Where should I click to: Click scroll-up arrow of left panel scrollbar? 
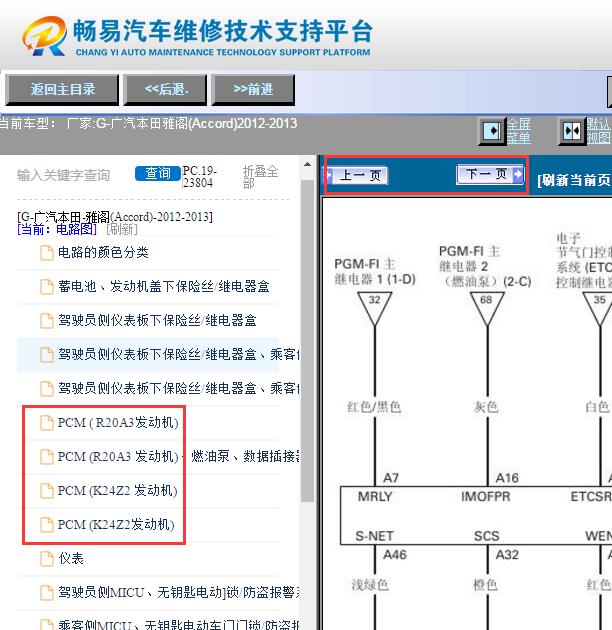point(307,164)
